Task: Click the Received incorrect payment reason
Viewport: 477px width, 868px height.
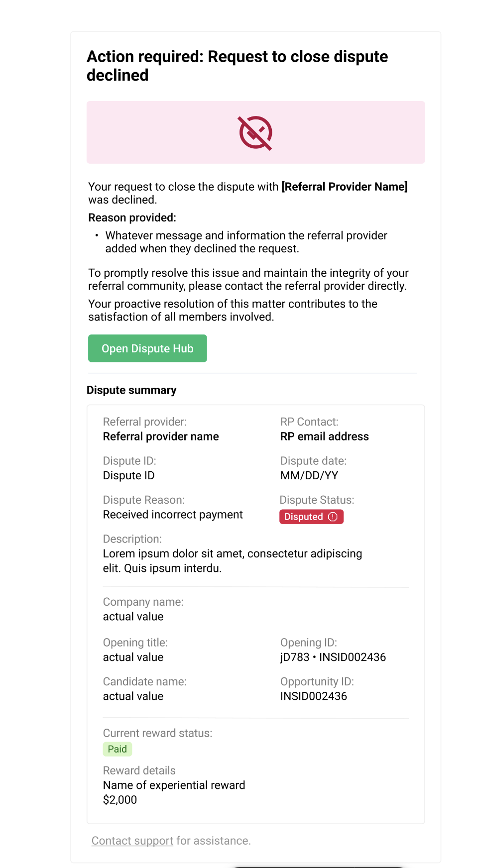Action: click(173, 515)
